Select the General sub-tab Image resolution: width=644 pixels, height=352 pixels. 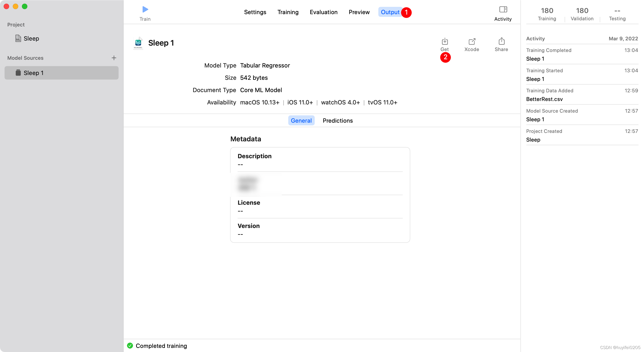click(x=301, y=121)
